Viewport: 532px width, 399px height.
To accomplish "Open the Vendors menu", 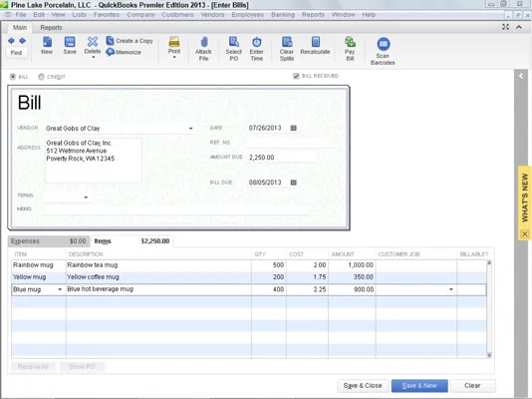I will pos(212,15).
